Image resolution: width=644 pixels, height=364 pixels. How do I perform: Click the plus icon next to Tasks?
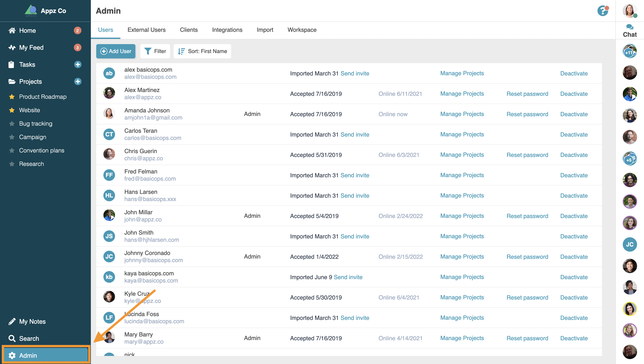pos(78,64)
